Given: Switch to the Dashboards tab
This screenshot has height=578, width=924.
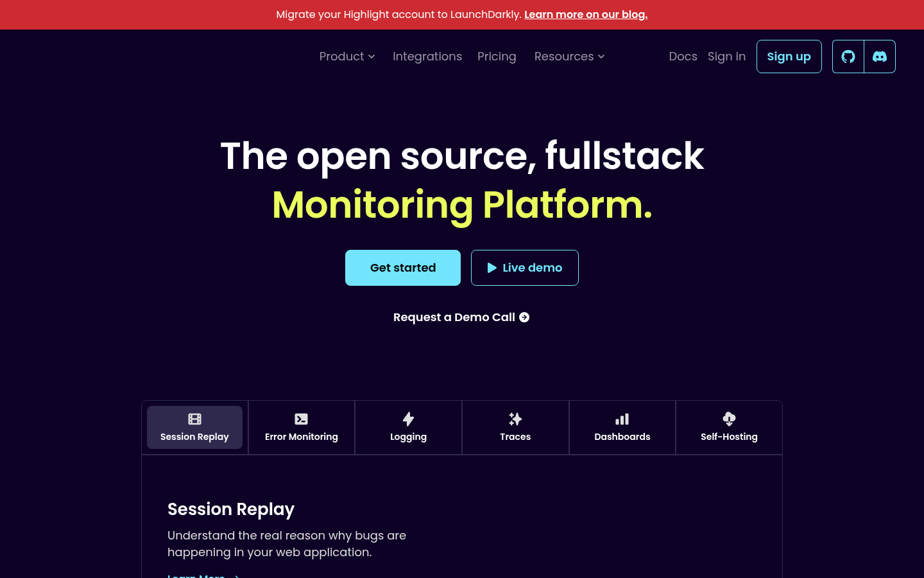Looking at the screenshot, I should tap(622, 427).
